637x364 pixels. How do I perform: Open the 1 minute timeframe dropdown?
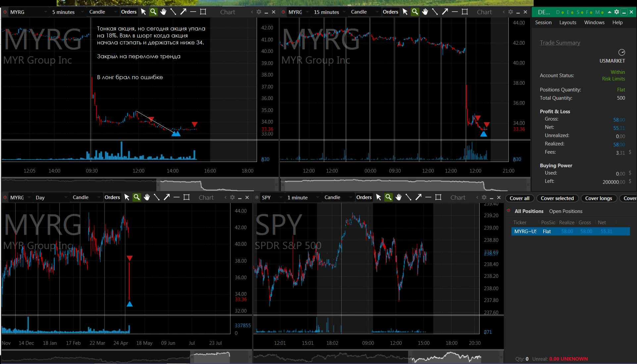[303, 197]
